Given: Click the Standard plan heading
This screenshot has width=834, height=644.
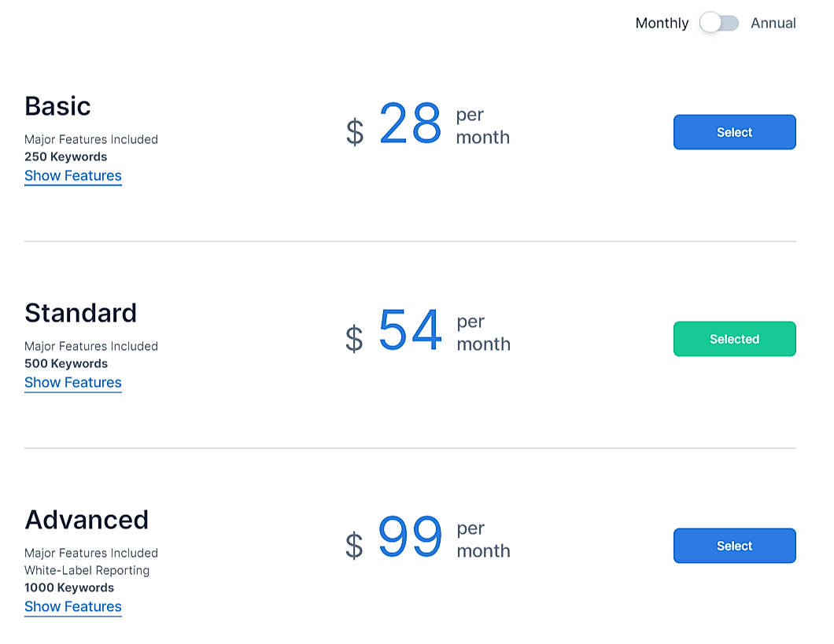Looking at the screenshot, I should (81, 313).
